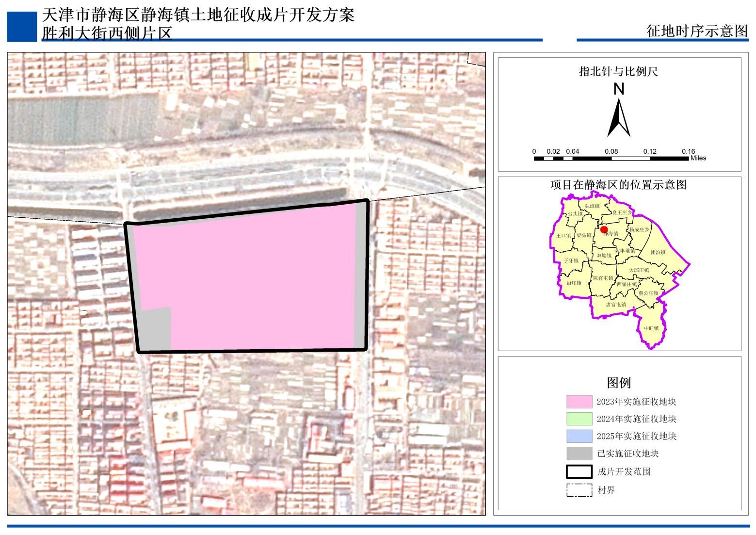This screenshot has height=535, width=756.
Task: Click the pink 2023 legend swatch
Action: click(579, 402)
